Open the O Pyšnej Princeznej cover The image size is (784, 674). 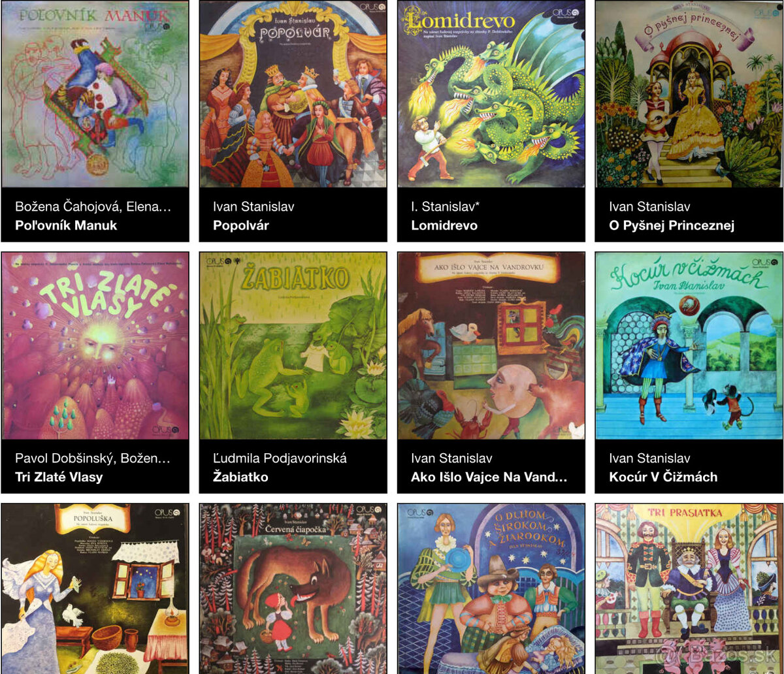[689, 94]
